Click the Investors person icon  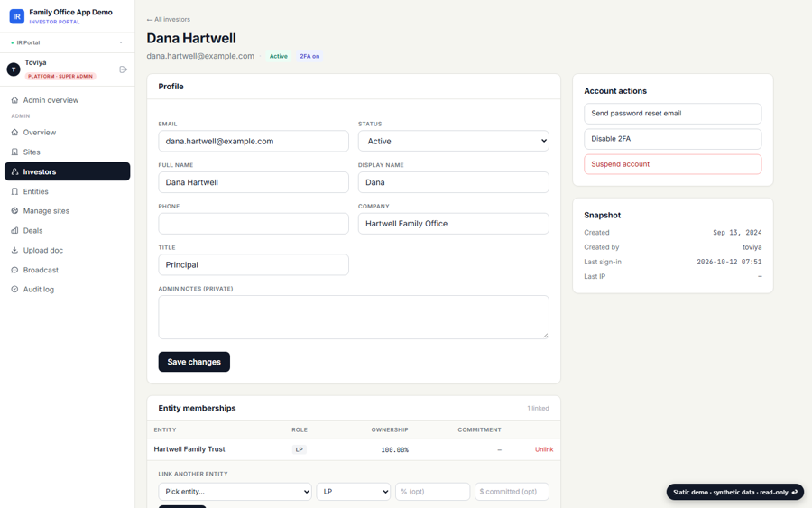(x=14, y=171)
